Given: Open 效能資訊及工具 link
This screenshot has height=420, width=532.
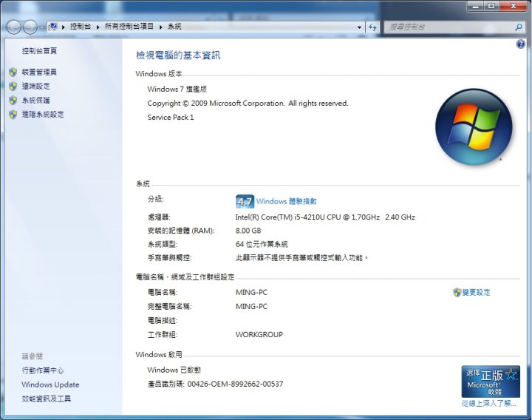Looking at the screenshot, I should tap(47, 399).
